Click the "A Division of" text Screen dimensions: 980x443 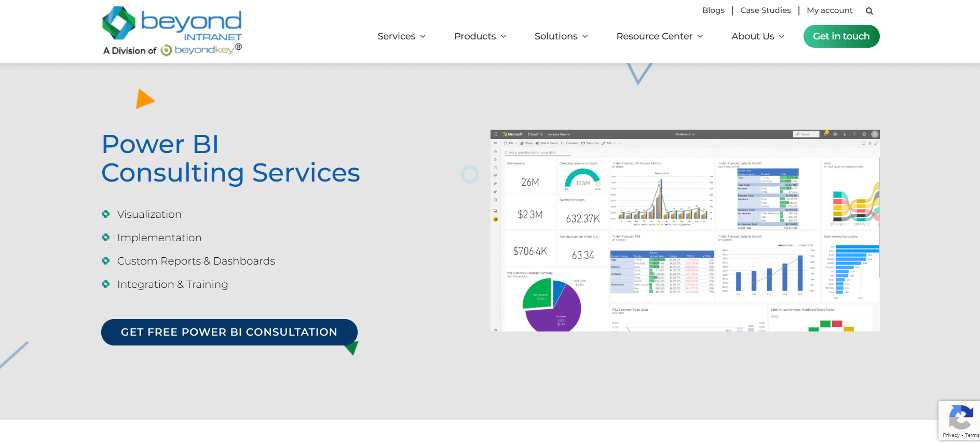click(x=130, y=51)
